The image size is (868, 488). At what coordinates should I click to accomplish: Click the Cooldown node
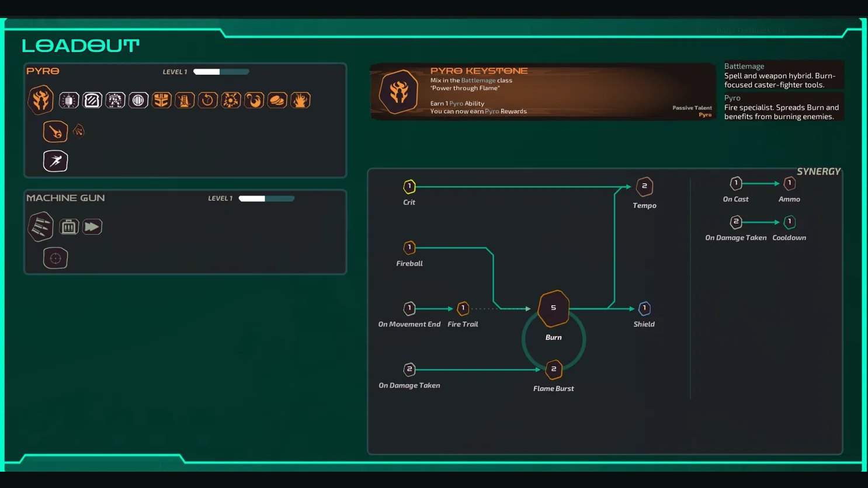click(x=789, y=222)
